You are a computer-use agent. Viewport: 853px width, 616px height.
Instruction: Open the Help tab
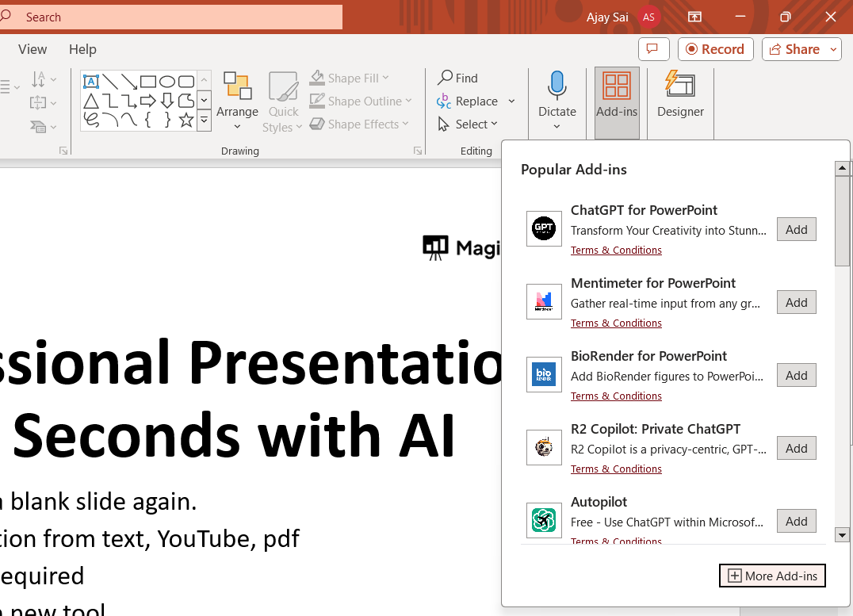coord(82,49)
